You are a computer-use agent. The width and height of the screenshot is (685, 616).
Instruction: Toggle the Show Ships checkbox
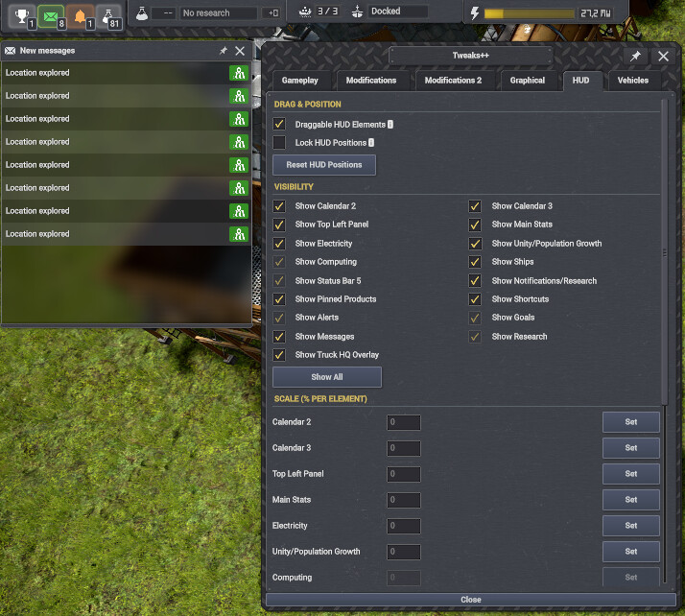click(x=475, y=262)
